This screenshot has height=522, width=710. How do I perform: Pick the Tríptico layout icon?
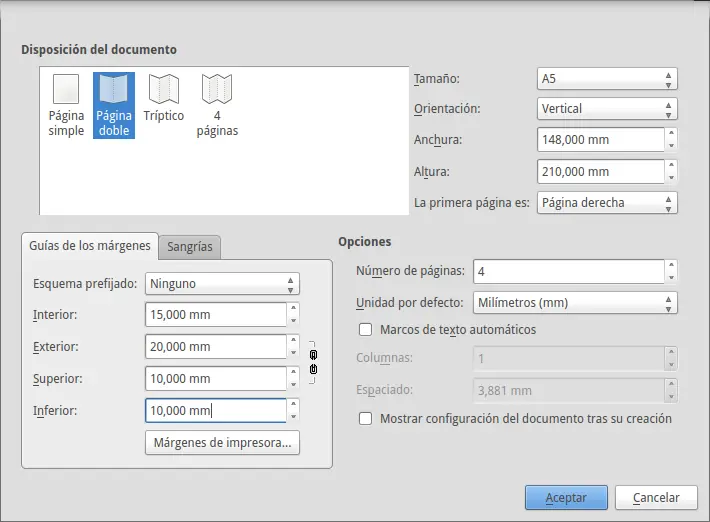[164, 99]
